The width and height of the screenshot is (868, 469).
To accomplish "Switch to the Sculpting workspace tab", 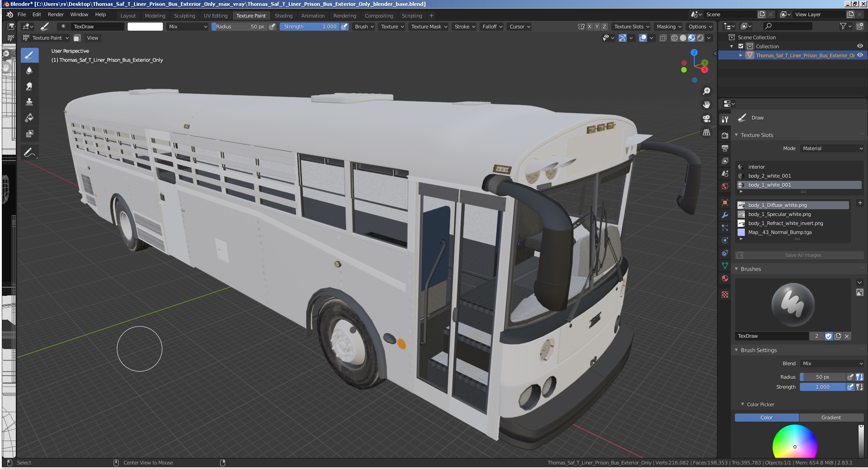I will (x=185, y=16).
